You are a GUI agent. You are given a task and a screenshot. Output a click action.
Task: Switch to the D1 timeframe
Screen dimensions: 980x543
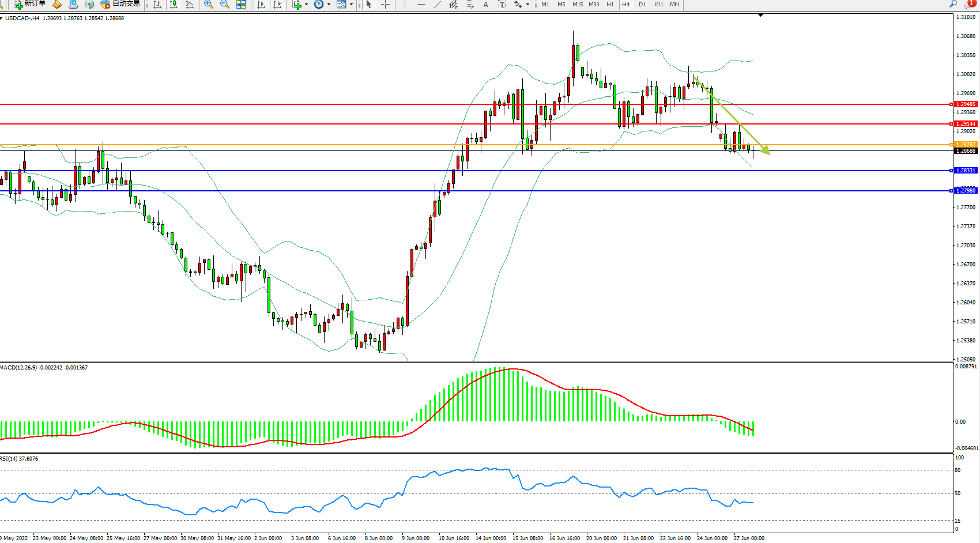(642, 5)
